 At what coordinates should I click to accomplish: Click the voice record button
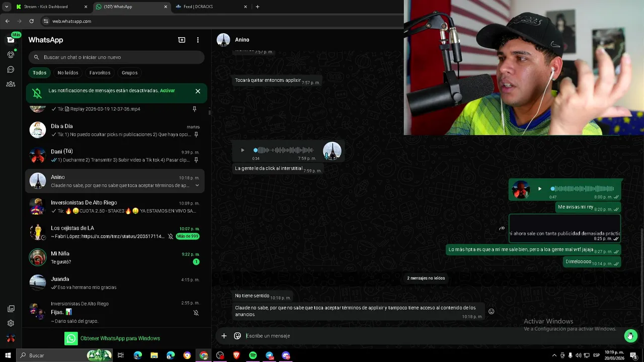tap(630, 336)
